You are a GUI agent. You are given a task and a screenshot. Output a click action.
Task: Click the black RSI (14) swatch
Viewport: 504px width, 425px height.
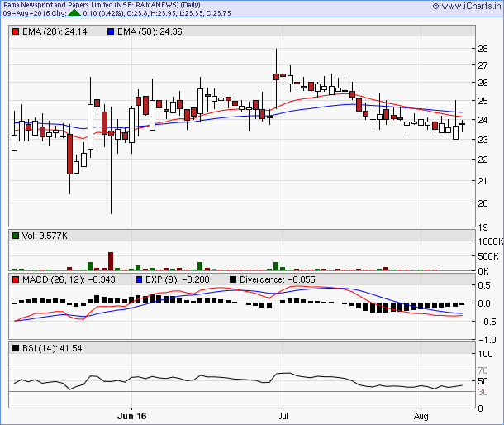point(16,348)
